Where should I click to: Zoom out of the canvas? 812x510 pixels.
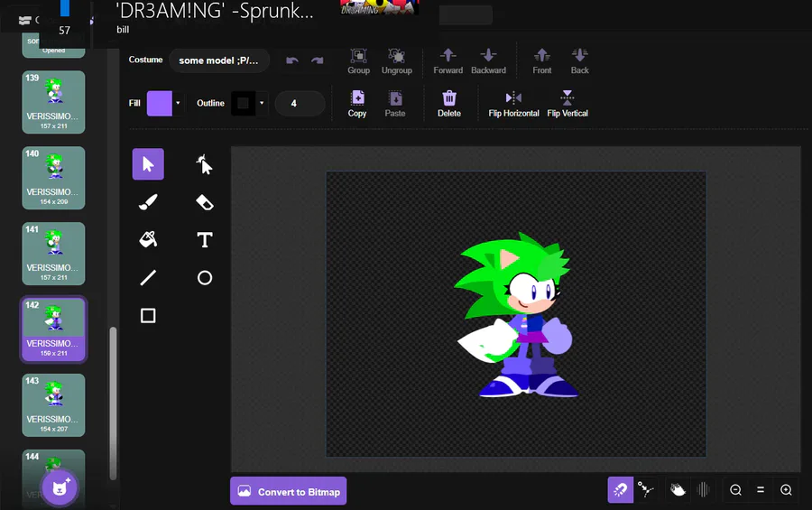click(x=735, y=490)
